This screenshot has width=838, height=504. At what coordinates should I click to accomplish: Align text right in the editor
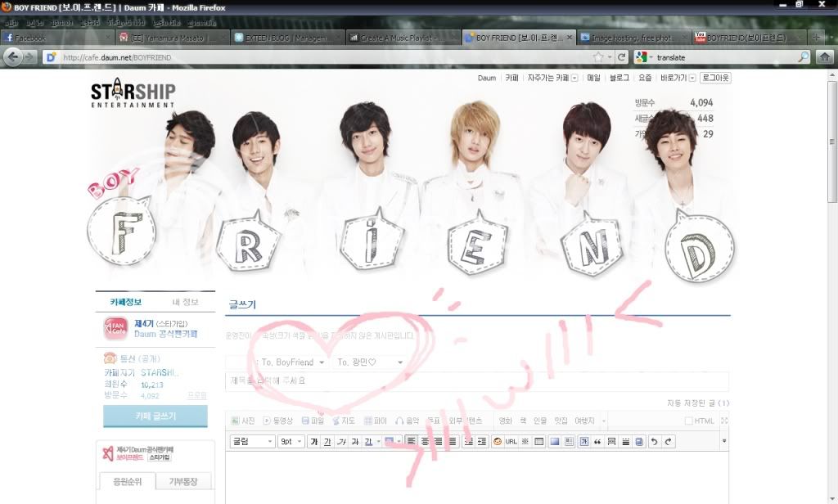(x=439, y=442)
